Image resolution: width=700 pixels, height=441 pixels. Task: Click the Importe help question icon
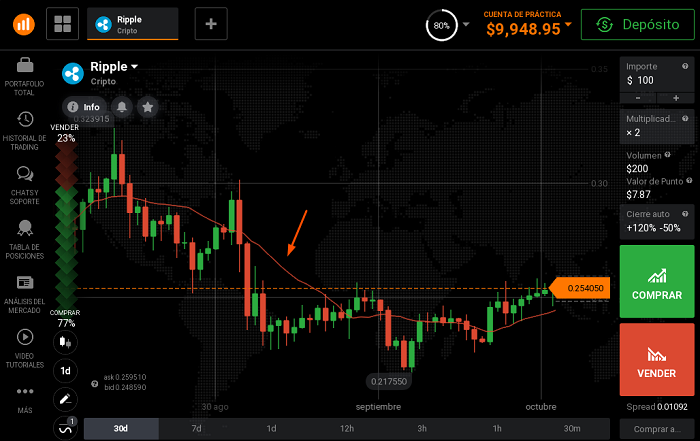point(685,66)
